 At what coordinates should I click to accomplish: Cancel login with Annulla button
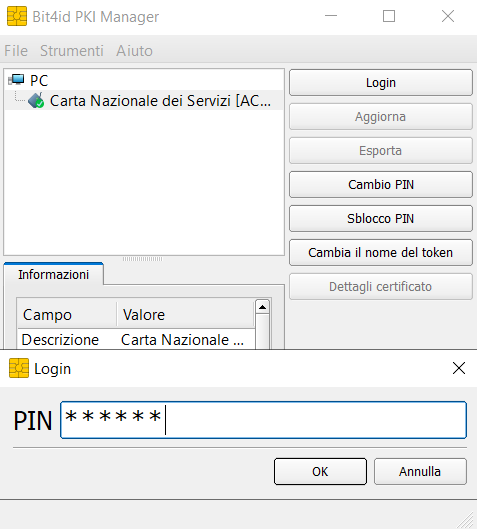click(x=420, y=471)
